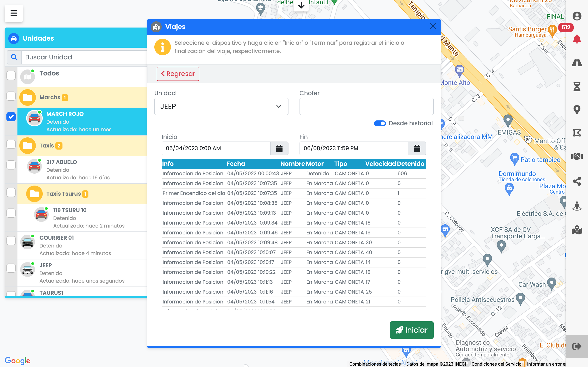
Task: Open the hamburger menu button
Action: point(14,13)
